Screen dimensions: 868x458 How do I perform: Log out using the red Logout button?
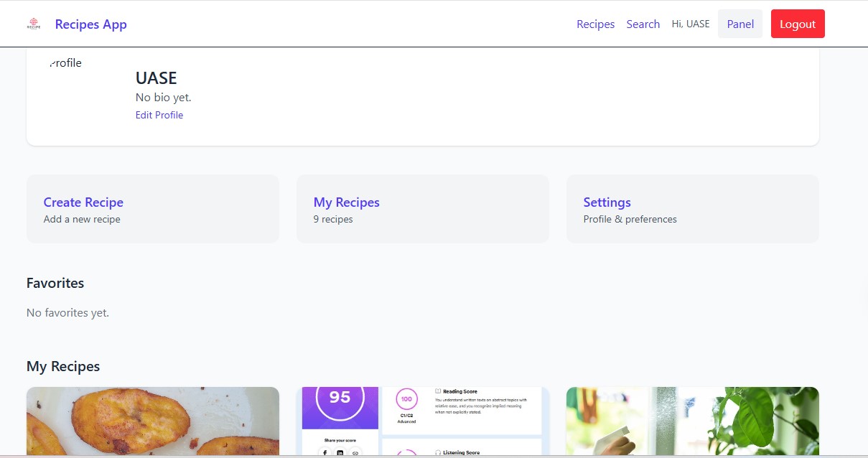(797, 24)
